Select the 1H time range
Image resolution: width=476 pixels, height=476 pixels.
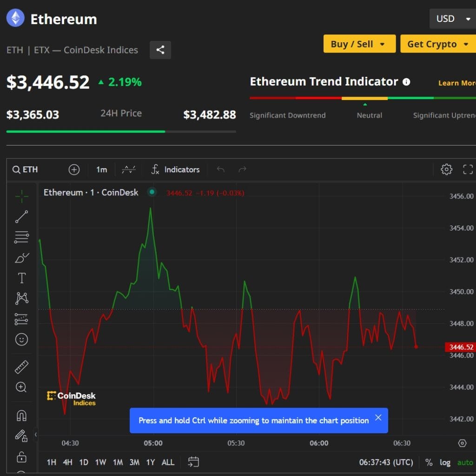click(52, 463)
